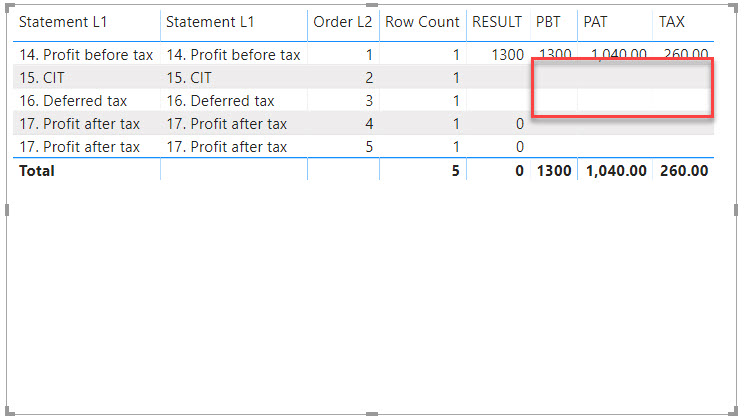744x420 pixels.
Task: Click Order L2 value 4
Action: pos(369,124)
